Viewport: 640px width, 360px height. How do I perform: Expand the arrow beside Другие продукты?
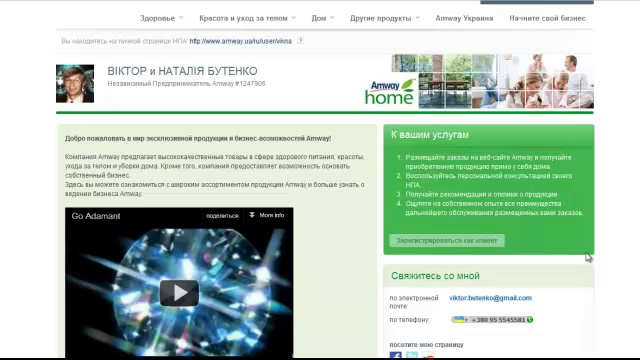point(418,18)
